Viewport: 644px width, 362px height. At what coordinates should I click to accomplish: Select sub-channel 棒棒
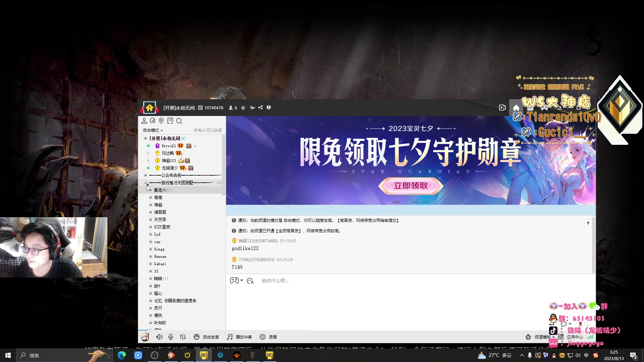coord(158,197)
